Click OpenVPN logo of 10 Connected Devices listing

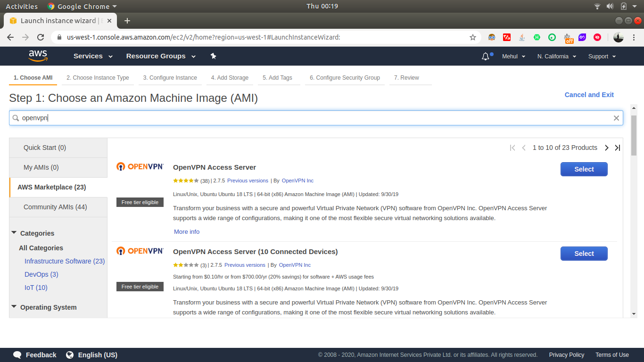click(140, 251)
